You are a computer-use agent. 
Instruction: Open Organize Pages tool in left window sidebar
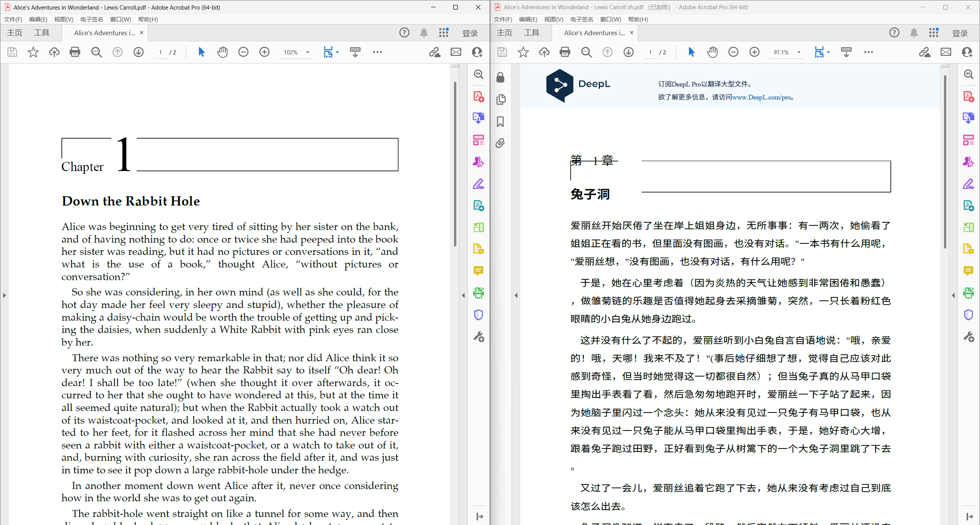point(479,140)
